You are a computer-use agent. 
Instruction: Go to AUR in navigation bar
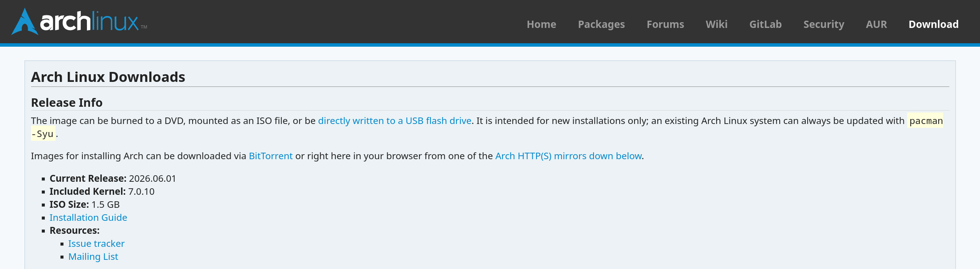tap(876, 24)
